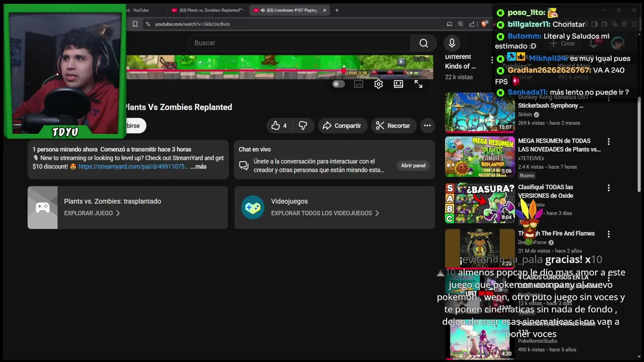644x362 pixels.
Task: Close the Livestream #107 tab
Action: tap(325, 10)
